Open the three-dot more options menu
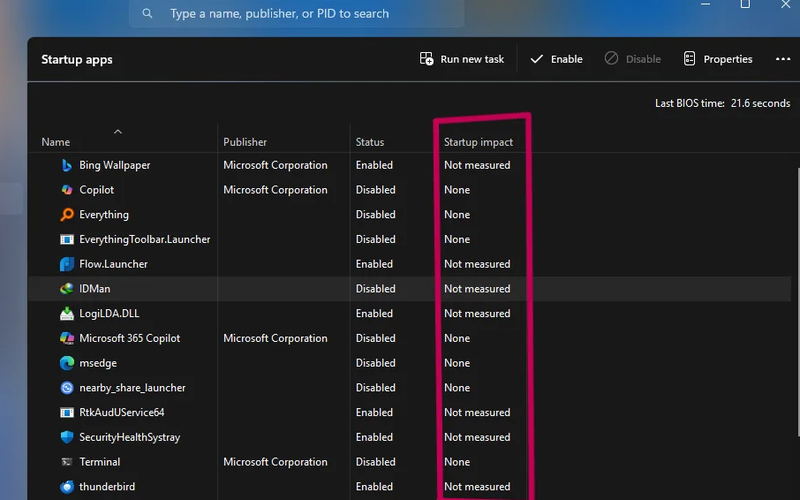Viewport: 800px width, 500px height. pyautogui.click(x=783, y=59)
